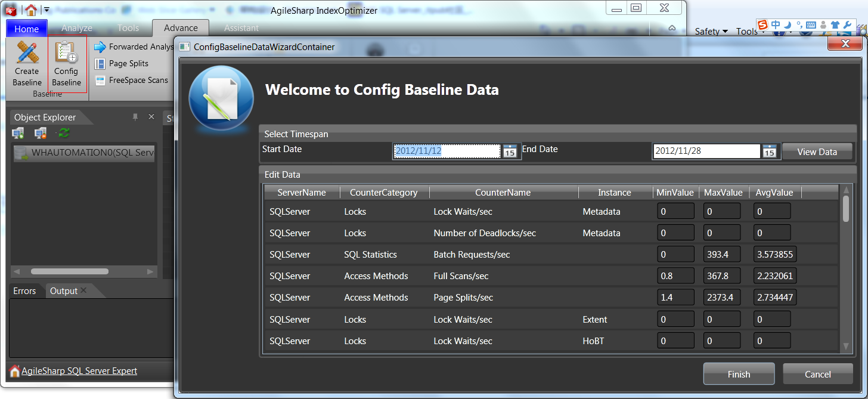
Task: Select the 'HoBT' instance cell
Action: point(593,341)
